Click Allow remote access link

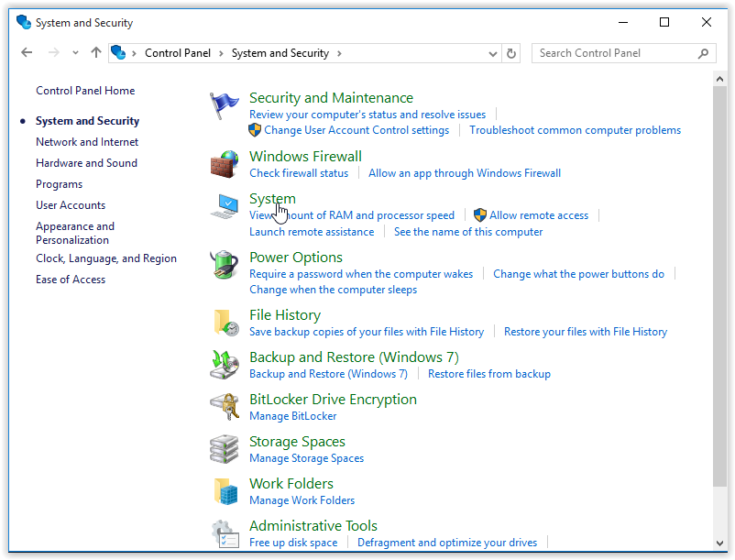pos(539,215)
